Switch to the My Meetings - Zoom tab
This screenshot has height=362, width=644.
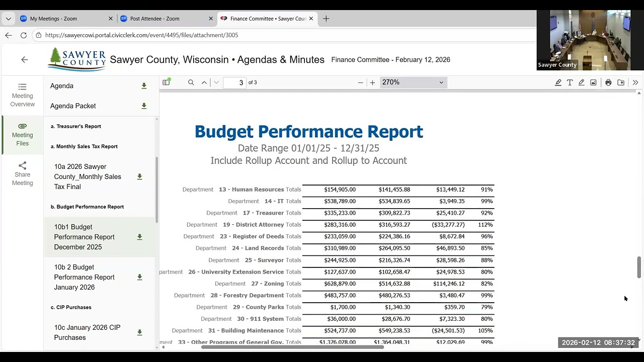[x=66, y=19]
